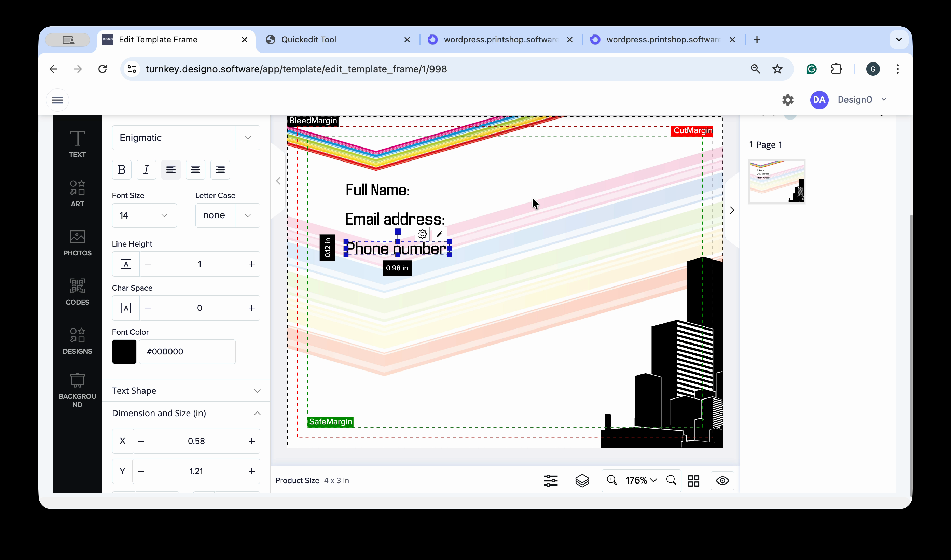Viewport: 951px width, 560px height.
Task: Increase the Line Height value
Action: (x=251, y=264)
